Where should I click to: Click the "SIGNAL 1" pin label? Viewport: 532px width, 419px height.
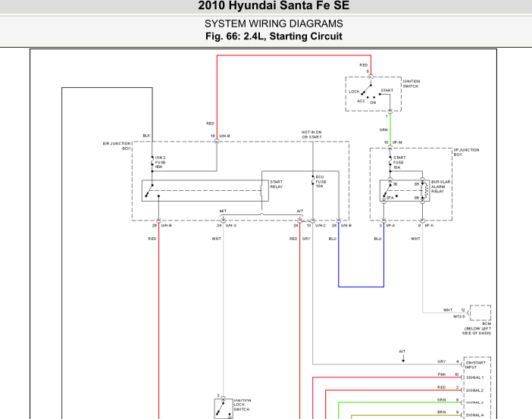[x=475, y=377]
